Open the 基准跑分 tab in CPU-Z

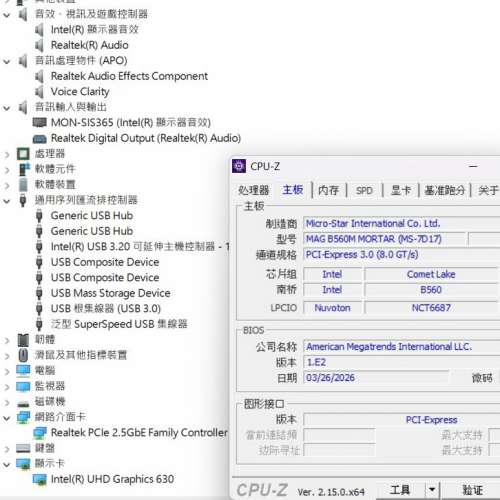444,190
